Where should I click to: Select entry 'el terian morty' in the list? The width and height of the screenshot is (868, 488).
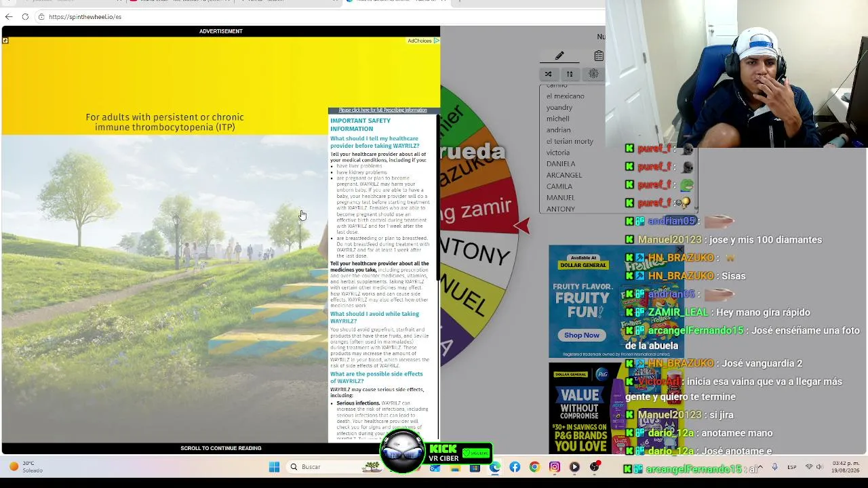570,141
